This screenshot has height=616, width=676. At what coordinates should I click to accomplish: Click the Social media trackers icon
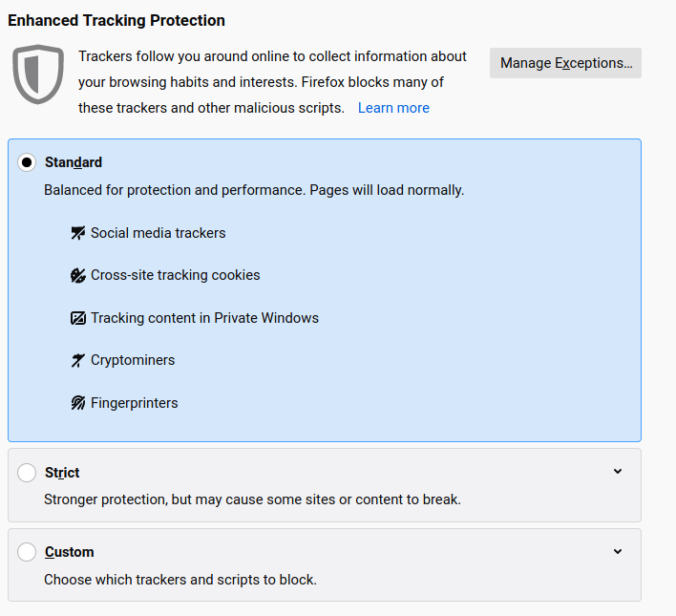pos(78,233)
